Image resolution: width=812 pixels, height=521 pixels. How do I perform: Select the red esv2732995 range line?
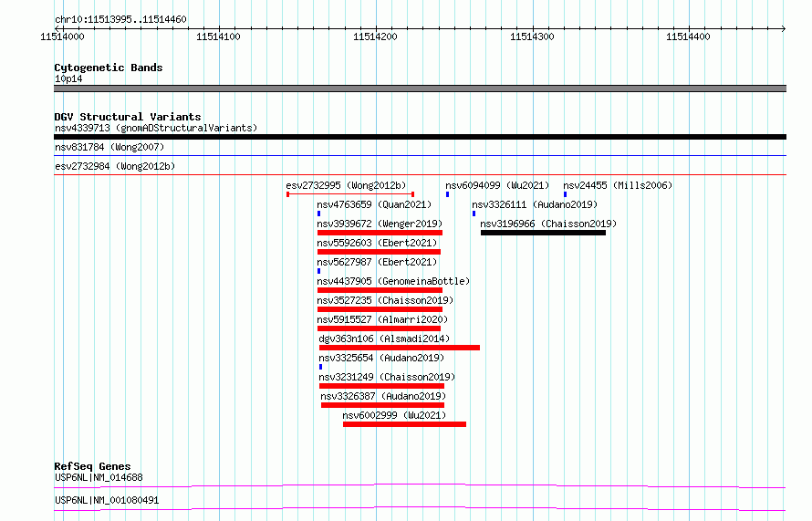[350, 194]
